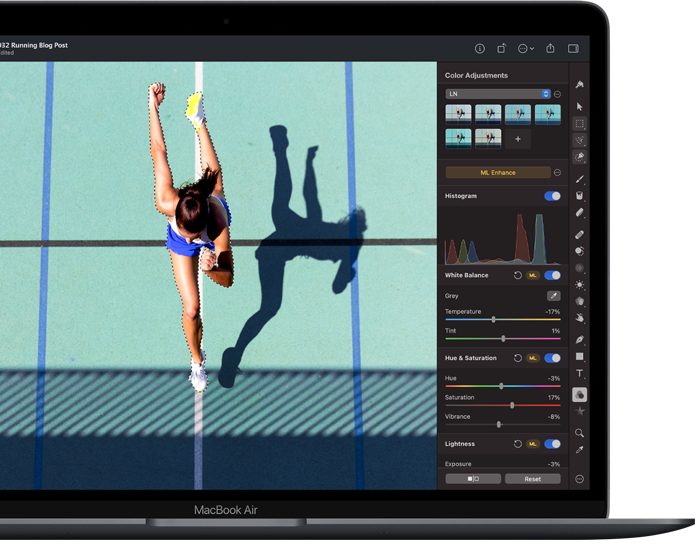Viewport: 696px width, 553px height.
Task: Open more options next to ML Enhance
Action: (558, 172)
